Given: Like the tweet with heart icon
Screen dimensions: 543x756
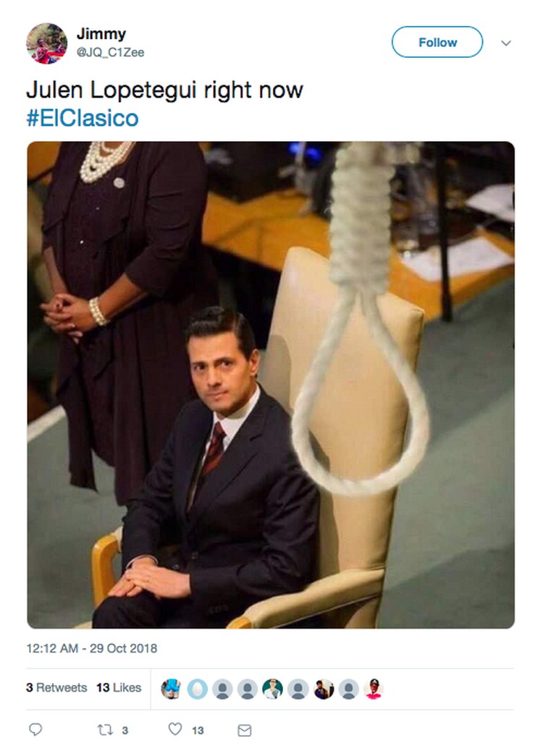Looking at the screenshot, I should click(x=174, y=729).
